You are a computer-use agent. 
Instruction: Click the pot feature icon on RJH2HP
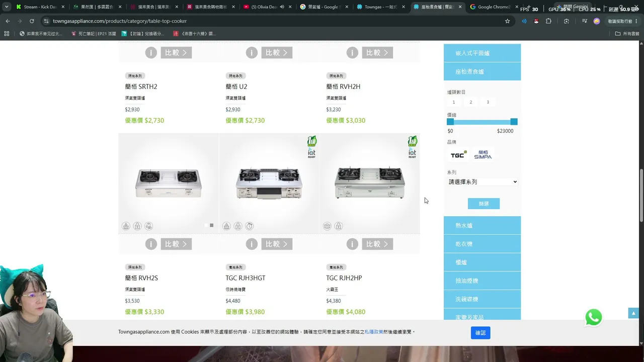327,226
